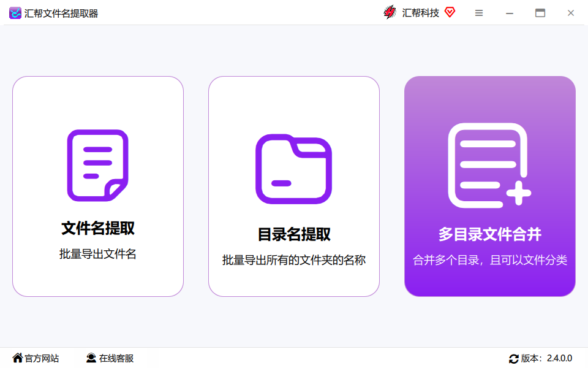Maximize the application window
The image size is (588, 368).
(540, 13)
